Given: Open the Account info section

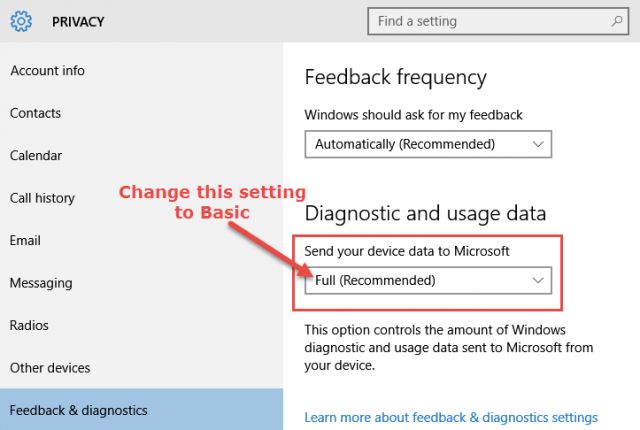Looking at the screenshot, I should click(x=47, y=71).
